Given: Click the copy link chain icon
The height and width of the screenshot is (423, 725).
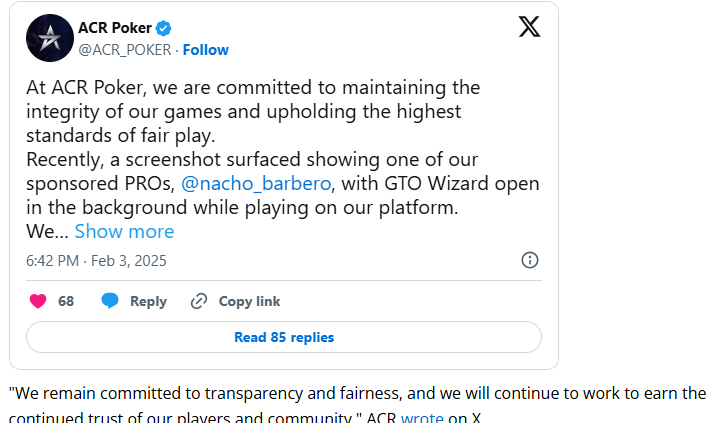Looking at the screenshot, I should (x=199, y=301).
